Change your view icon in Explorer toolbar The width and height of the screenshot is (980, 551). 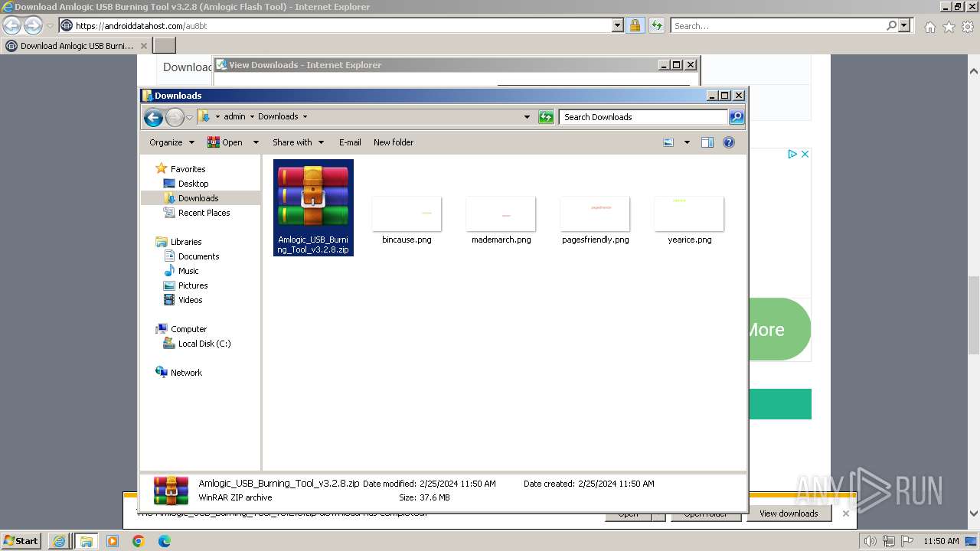coord(668,142)
